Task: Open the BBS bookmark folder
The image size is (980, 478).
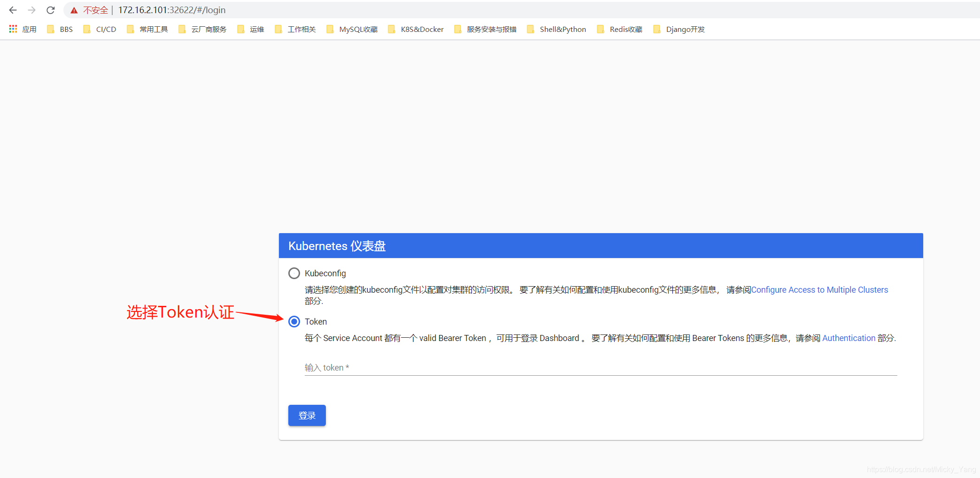Action: (x=60, y=29)
